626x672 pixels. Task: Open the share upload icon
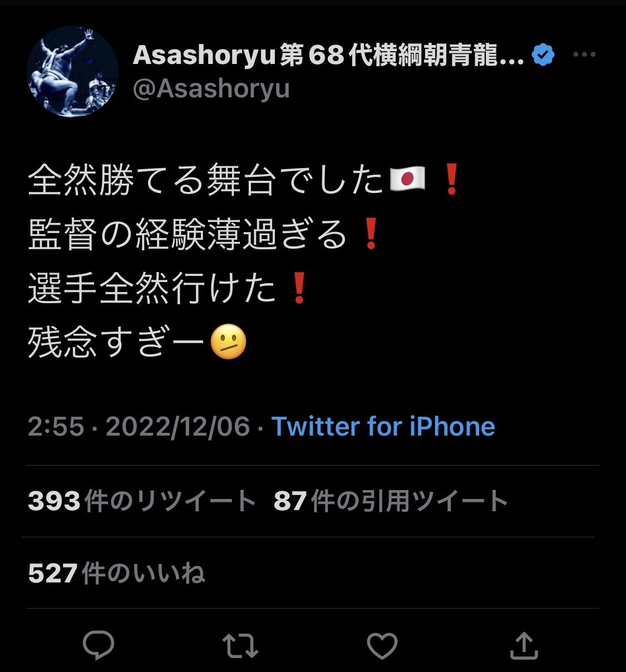click(524, 645)
